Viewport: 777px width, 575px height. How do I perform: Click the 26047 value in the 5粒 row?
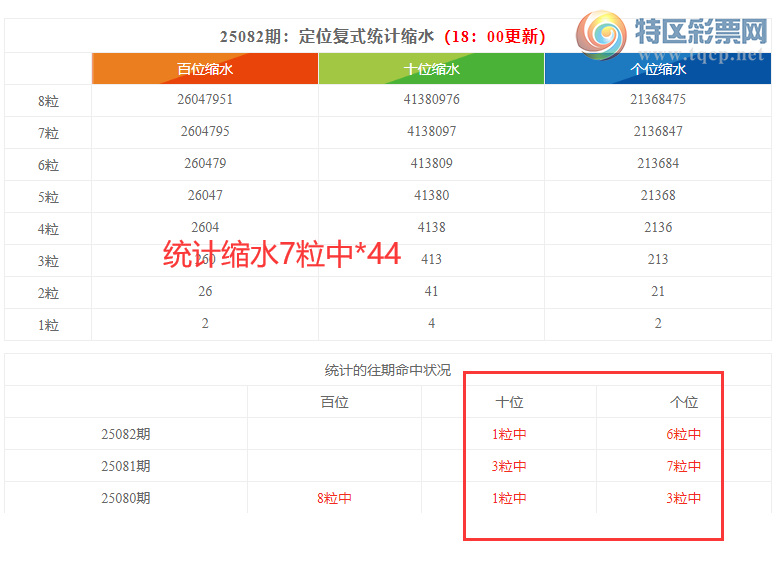coord(205,196)
